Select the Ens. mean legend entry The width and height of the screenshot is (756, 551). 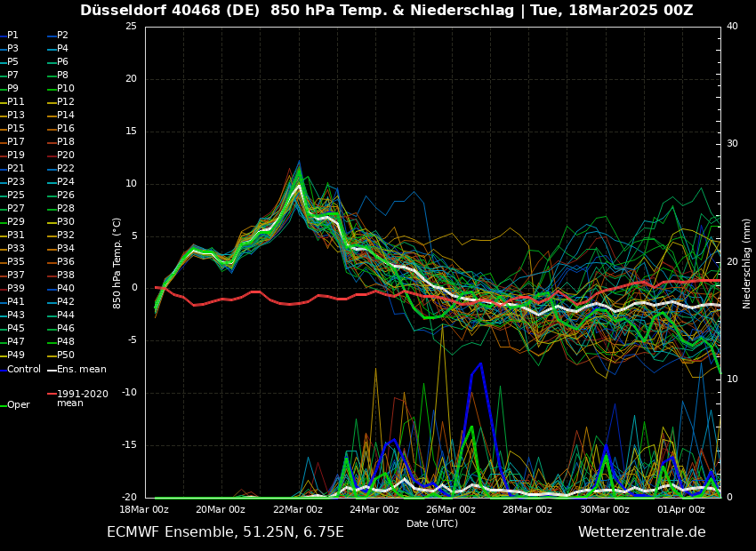coord(81,369)
